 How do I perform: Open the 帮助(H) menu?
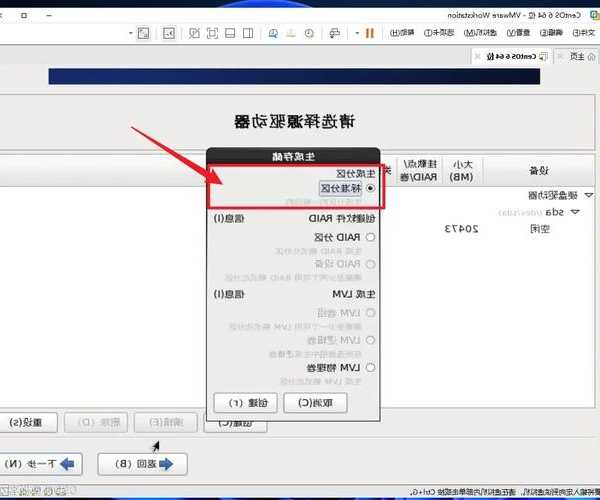coord(402,33)
